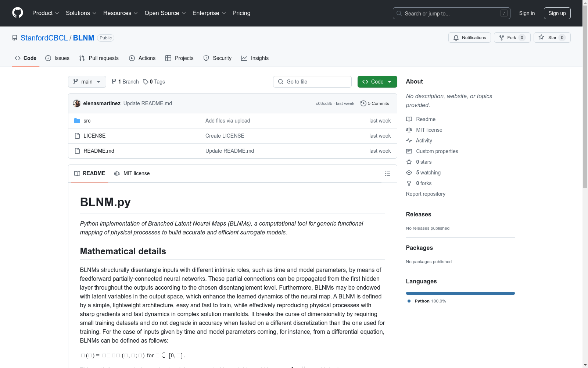Expand the Open Source menu
Viewport: 588px width, 368px height.
click(165, 13)
